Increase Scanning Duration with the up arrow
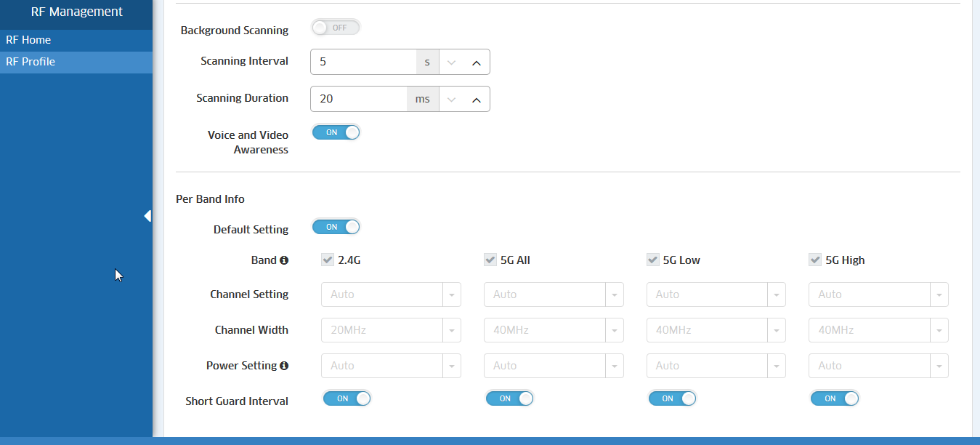Screen dimensions: 980x445 tap(477, 100)
